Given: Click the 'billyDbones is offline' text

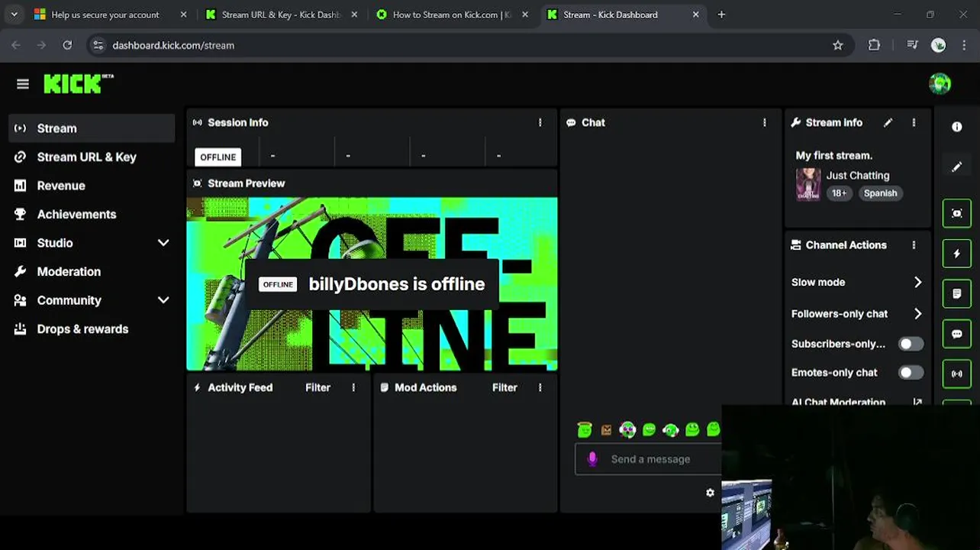Looking at the screenshot, I should click(x=396, y=284).
